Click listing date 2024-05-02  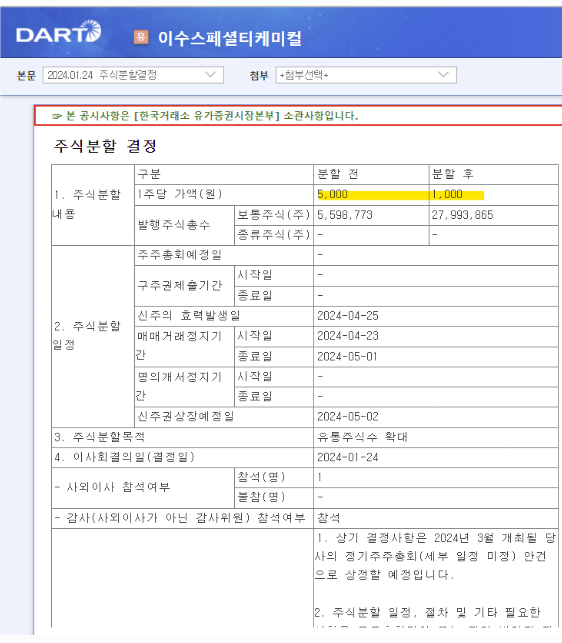pyautogui.click(x=348, y=417)
